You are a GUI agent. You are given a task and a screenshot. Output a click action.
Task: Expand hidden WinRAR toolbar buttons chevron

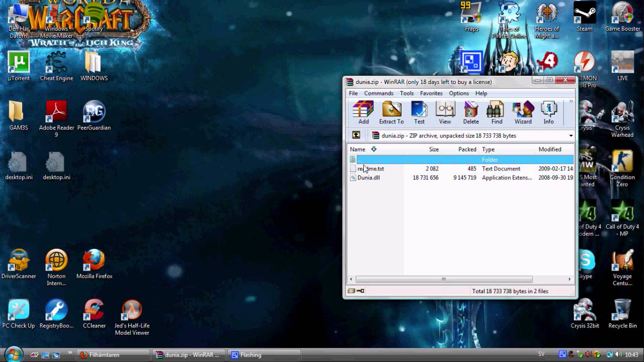pos(571,102)
